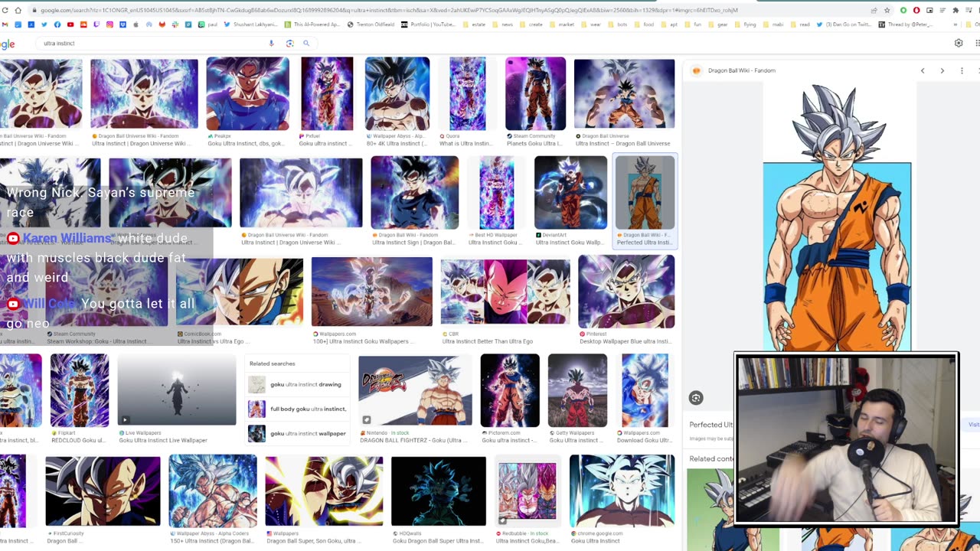This screenshot has width=980, height=551.
Task: Open three-dot menu in preview panel
Action: tap(962, 70)
